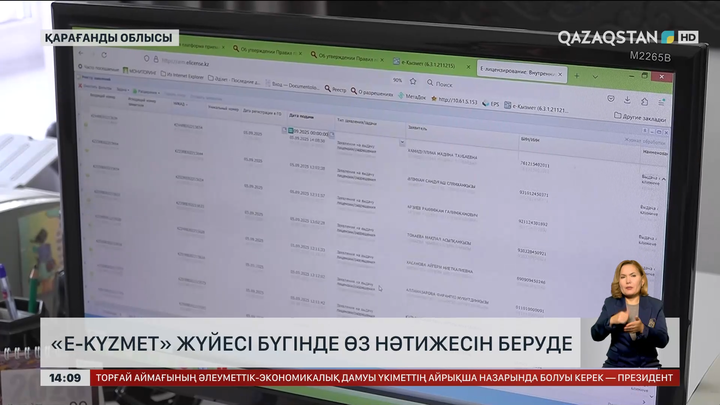Open the Вход — Documentolog bookmark
This screenshot has height=405, width=720.
click(x=292, y=85)
